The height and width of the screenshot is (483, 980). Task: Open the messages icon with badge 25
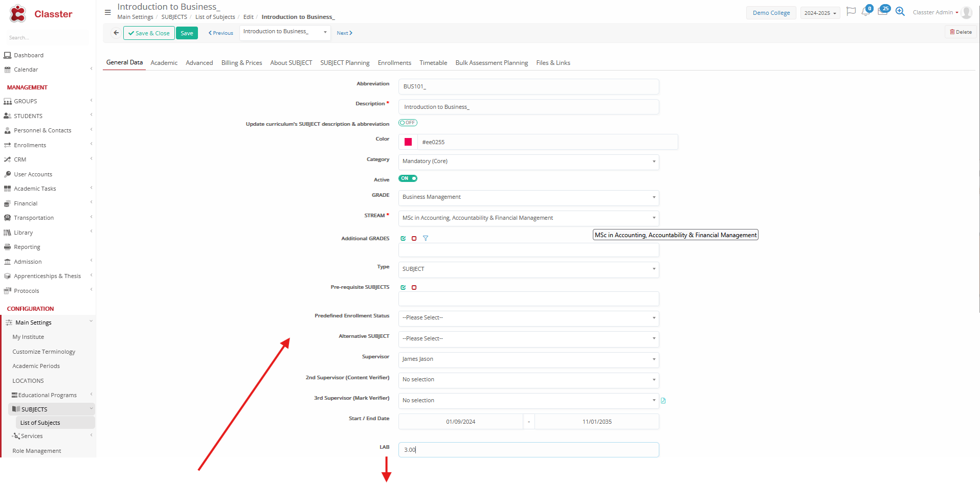tap(882, 11)
